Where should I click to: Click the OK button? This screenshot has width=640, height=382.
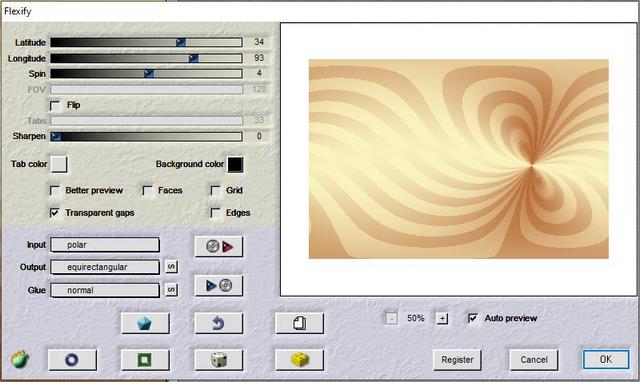tap(606, 360)
